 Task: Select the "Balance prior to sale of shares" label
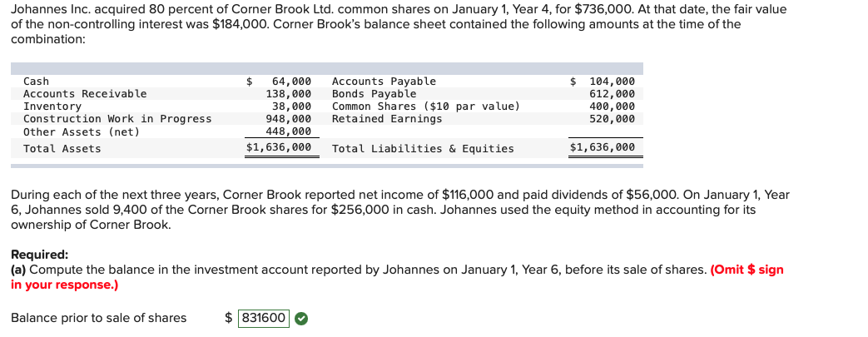99,318
